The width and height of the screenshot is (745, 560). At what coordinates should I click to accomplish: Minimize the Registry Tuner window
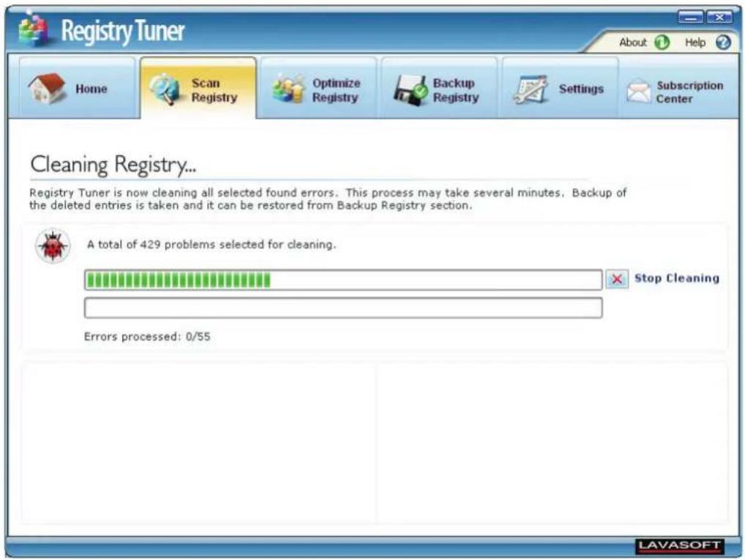click(x=690, y=18)
